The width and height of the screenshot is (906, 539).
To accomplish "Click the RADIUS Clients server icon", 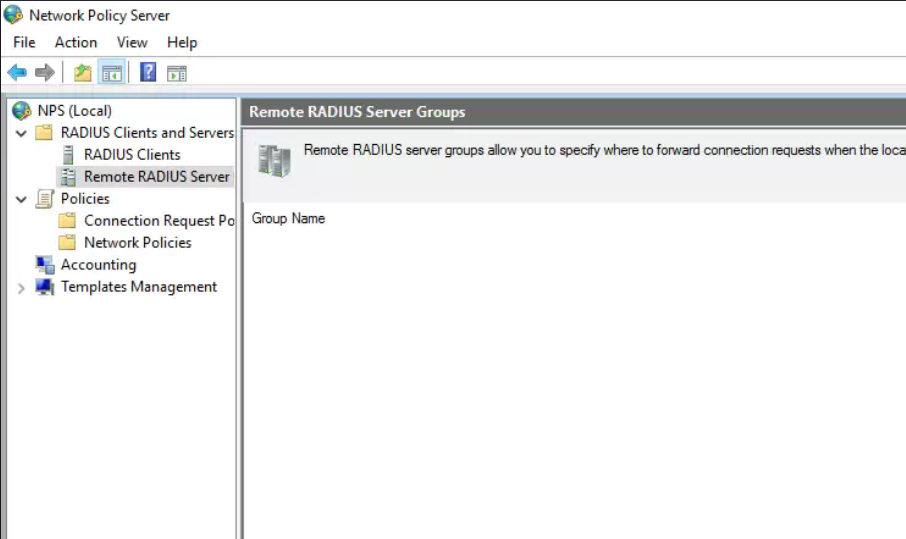I will (x=68, y=155).
